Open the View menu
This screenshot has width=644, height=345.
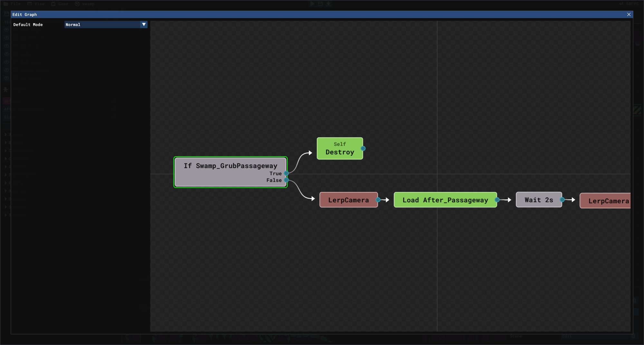point(36,4)
